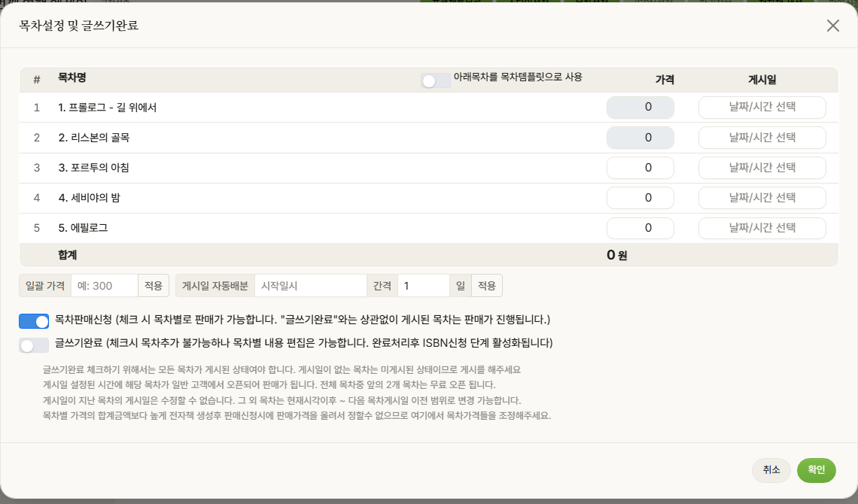Close the 목차설정 및 글쓰기완료 dialog
This screenshot has height=504, width=858.
coord(833,26)
